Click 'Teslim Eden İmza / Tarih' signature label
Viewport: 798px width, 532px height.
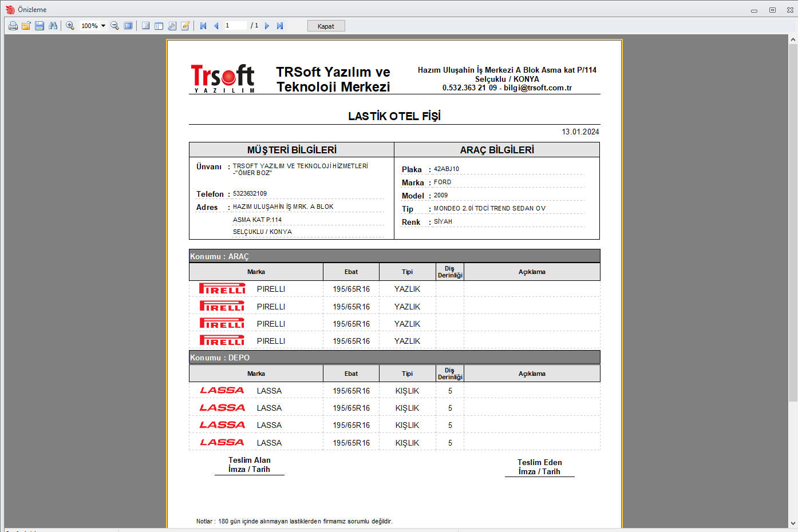coord(540,467)
